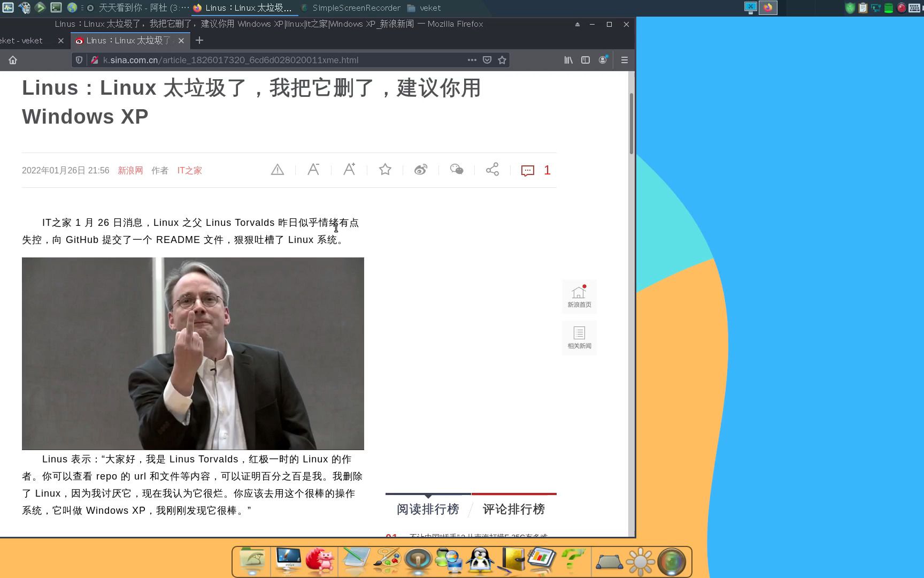Click the date 2022年01月26日 21:56
This screenshot has height=578, width=924.
65,170
